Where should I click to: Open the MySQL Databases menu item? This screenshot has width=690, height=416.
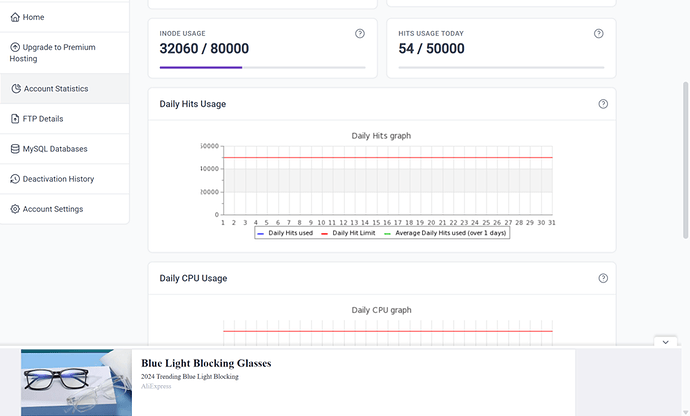coord(55,149)
